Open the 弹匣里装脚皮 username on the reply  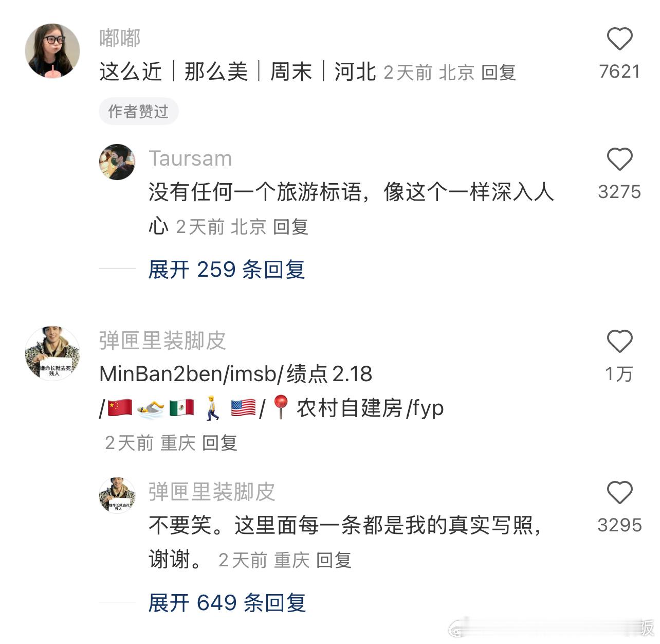click(x=212, y=492)
